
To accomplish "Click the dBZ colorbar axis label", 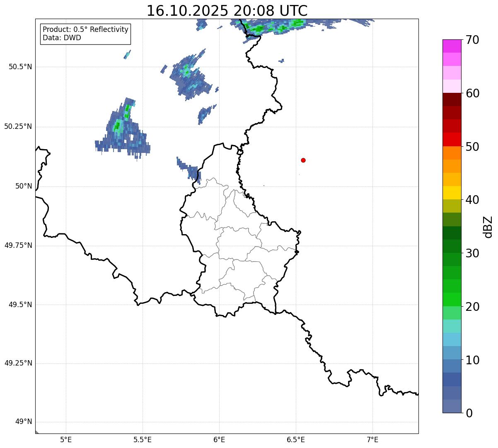I will pos(488,227).
